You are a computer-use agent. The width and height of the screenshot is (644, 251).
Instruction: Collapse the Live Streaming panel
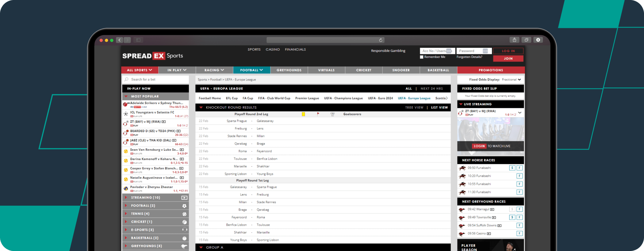[x=461, y=104]
